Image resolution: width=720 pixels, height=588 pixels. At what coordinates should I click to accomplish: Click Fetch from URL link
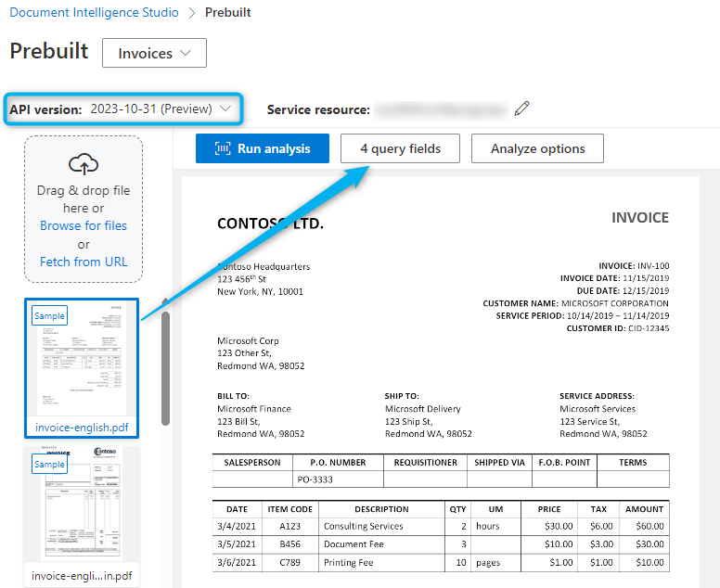click(x=84, y=262)
